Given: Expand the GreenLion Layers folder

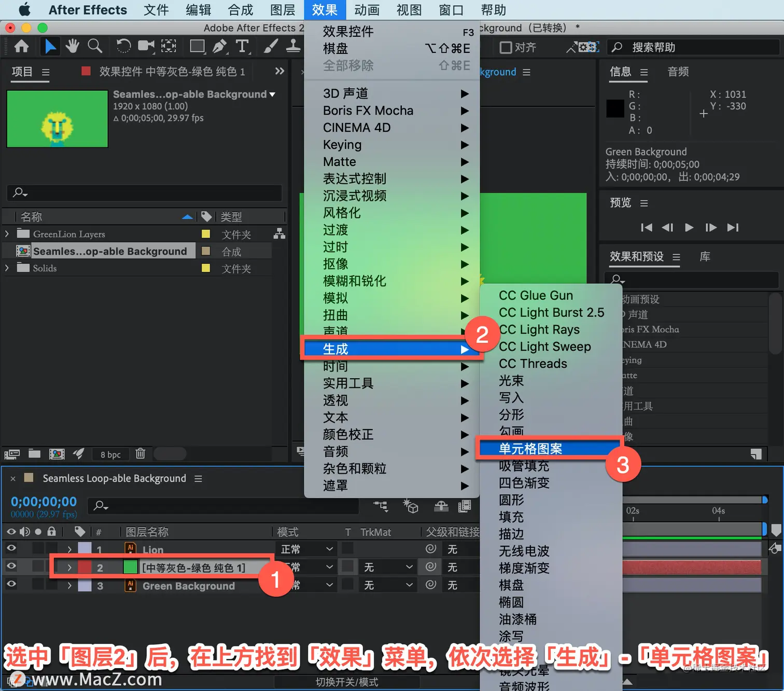Looking at the screenshot, I should 7,234.
